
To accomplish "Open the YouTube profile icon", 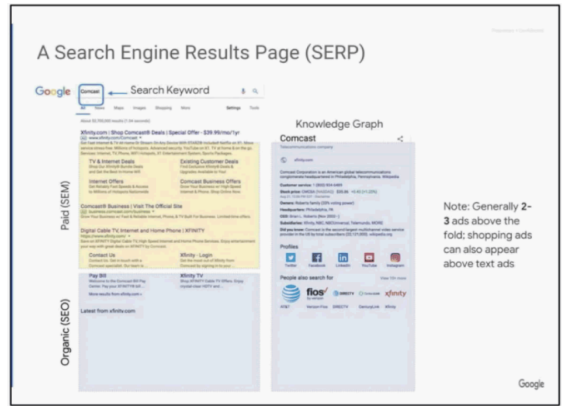I will tap(369, 257).
